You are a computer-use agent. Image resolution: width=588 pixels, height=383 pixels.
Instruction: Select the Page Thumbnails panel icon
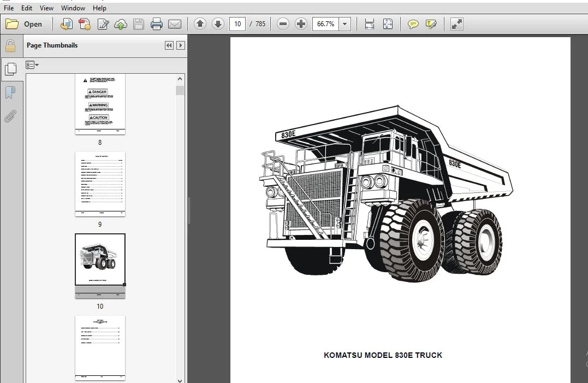pos(11,69)
